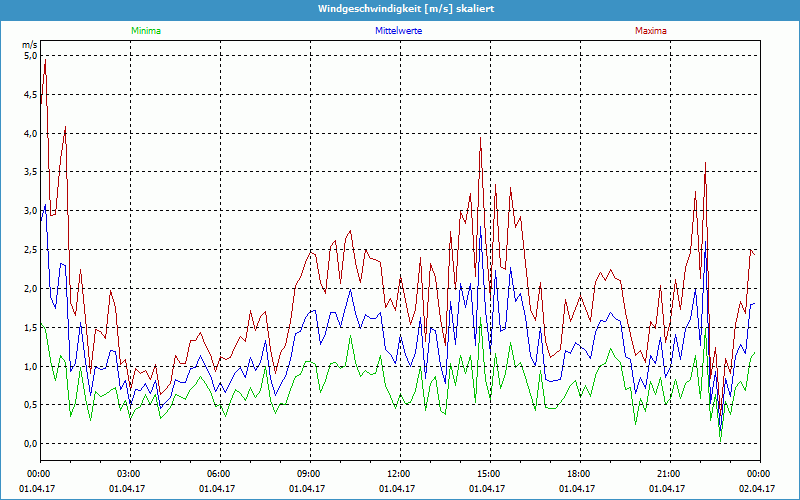Pick the 3,0 y-axis tick label

[x=29, y=211]
